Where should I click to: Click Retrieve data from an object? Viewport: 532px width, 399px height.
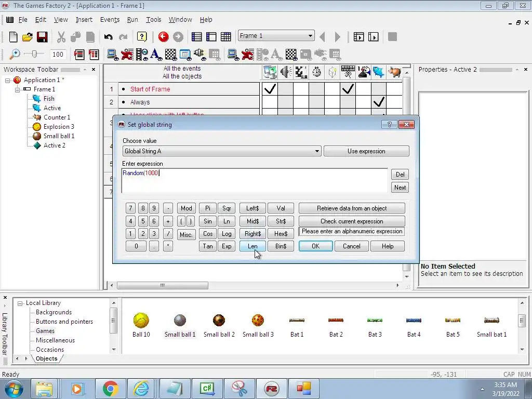coord(352,208)
